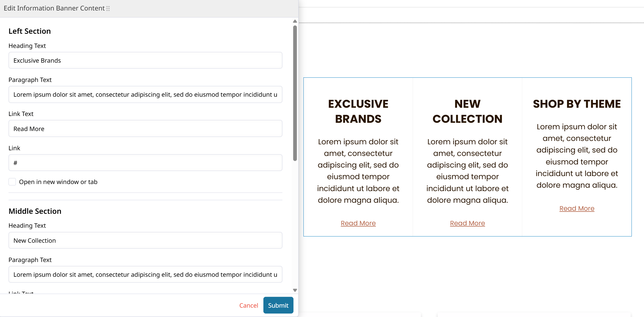Click the Middle Section Paragraph Text field

[x=145, y=274]
